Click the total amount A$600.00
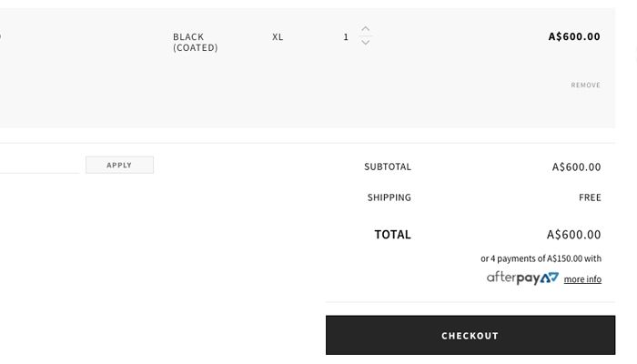This screenshot has width=637, height=364. 573,235
